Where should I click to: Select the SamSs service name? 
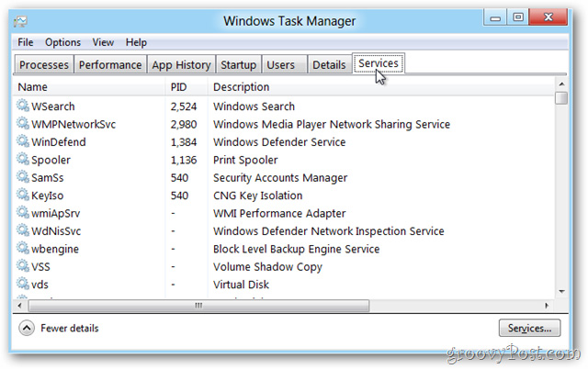pyautogui.click(x=47, y=177)
